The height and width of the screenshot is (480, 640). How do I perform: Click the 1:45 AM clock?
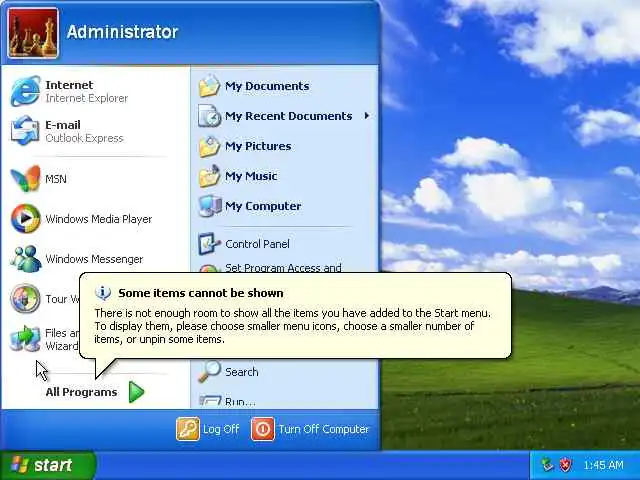[x=603, y=465]
